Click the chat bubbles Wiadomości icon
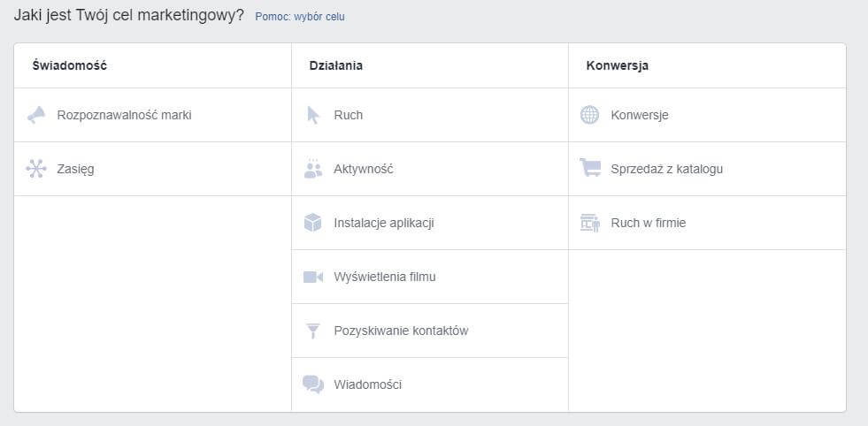 [313, 384]
